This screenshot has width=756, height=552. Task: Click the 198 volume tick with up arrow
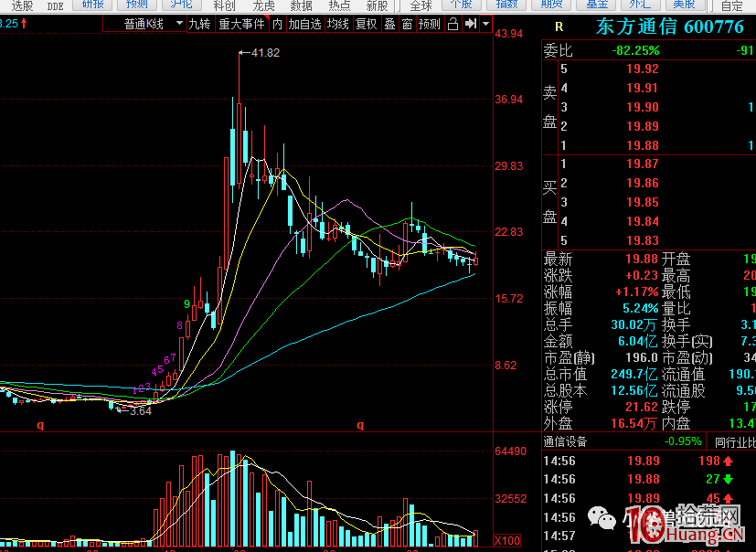[716, 461]
